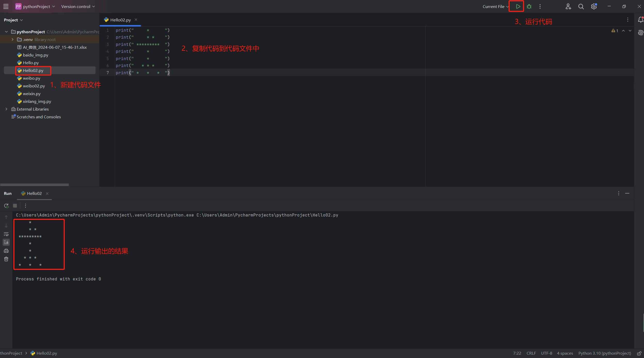Switch to the Run tab panel
Viewport: 644px width, 358px height.
7,193
